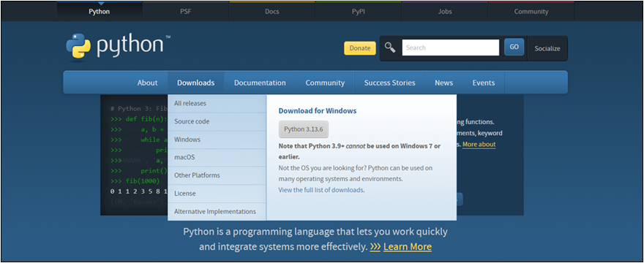Open View the full list of downloads link
Image resolution: width=644 pixels, height=263 pixels.
point(321,190)
